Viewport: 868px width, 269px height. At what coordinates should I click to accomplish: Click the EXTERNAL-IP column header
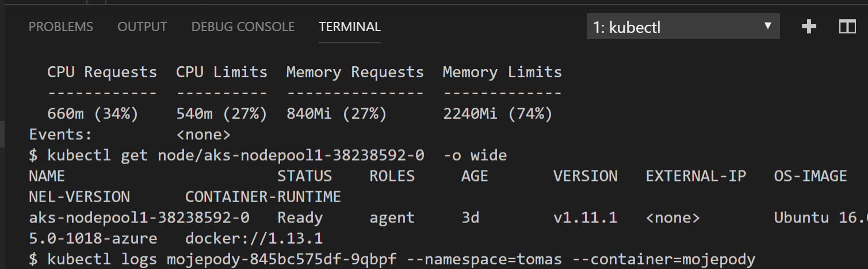[x=696, y=176]
